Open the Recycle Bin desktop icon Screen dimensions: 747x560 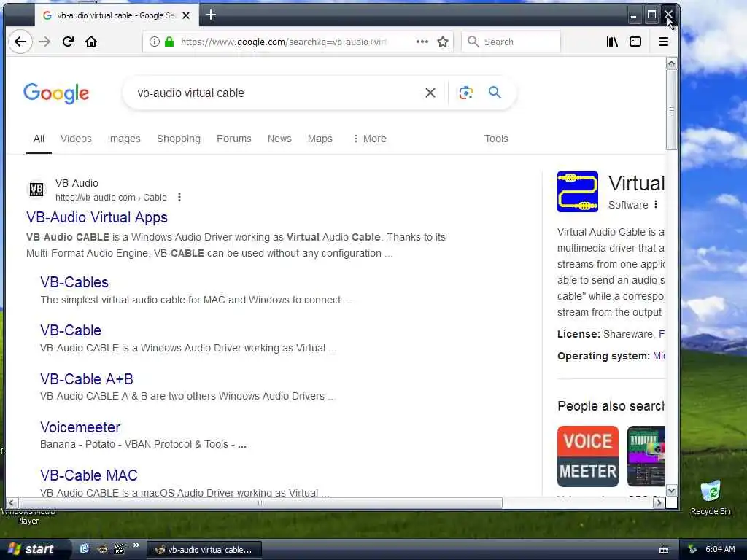[x=711, y=497]
